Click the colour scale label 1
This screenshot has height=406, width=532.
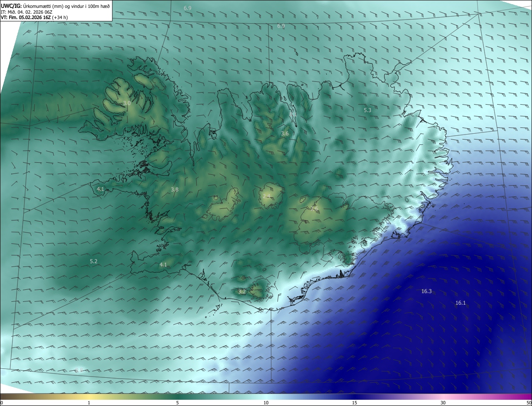coord(89,403)
